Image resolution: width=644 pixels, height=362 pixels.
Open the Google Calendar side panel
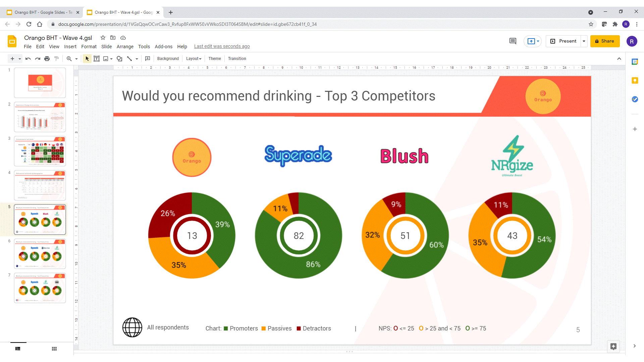click(635, 62)
